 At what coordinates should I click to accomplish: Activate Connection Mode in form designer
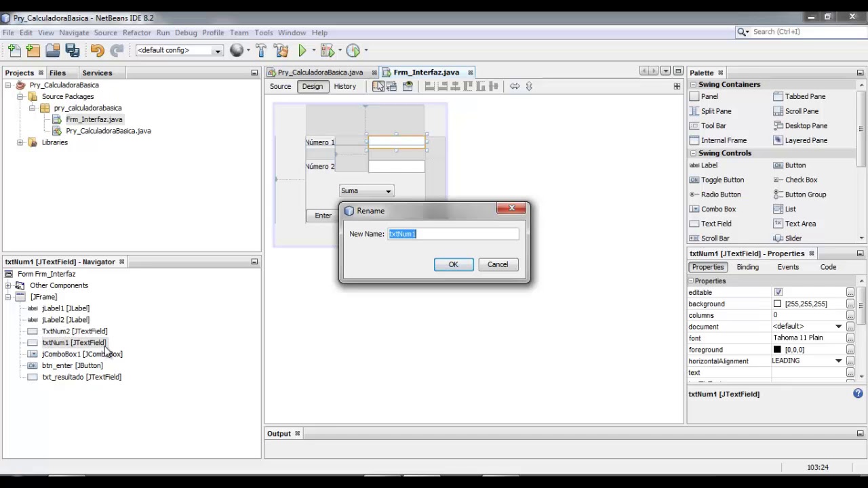pyautogui.click(x=392, y=86)
